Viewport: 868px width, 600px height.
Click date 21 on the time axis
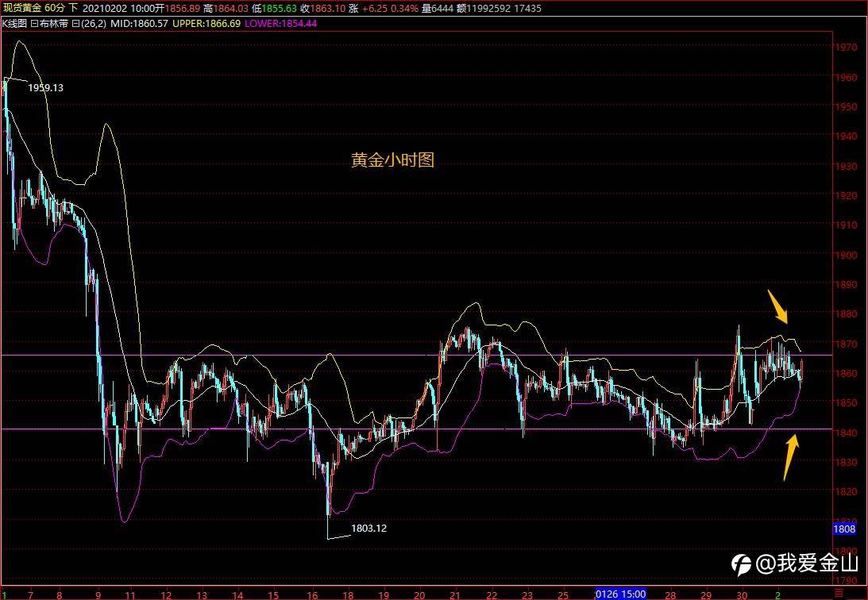[455, 595]
